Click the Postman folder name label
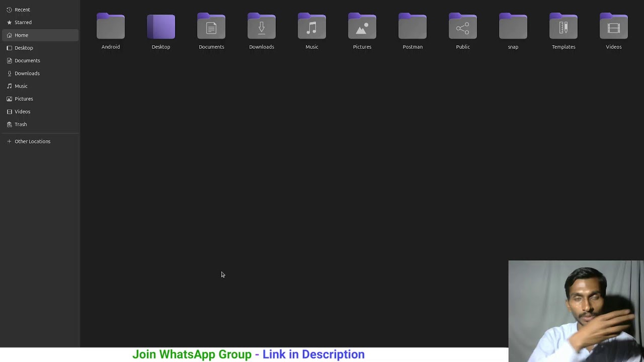This screenshot has height=362, width=644. click(x=413, y=47)
